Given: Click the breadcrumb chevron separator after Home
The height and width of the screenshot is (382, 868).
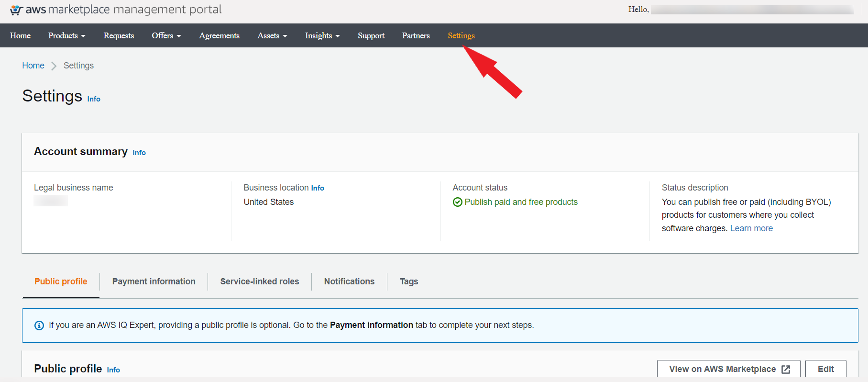Looking at the screenshot, I should coord(54,66).
